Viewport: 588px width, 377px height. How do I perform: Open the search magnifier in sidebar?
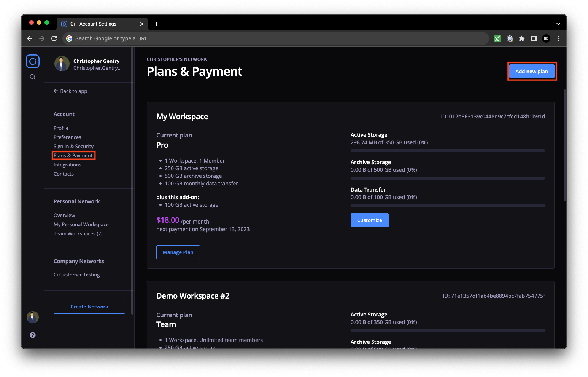tap(33, 77)
